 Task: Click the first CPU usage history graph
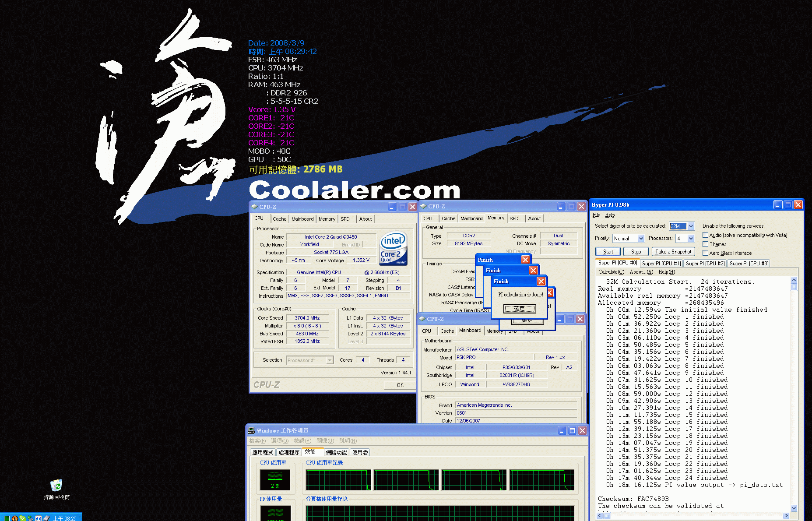point(338,480)
